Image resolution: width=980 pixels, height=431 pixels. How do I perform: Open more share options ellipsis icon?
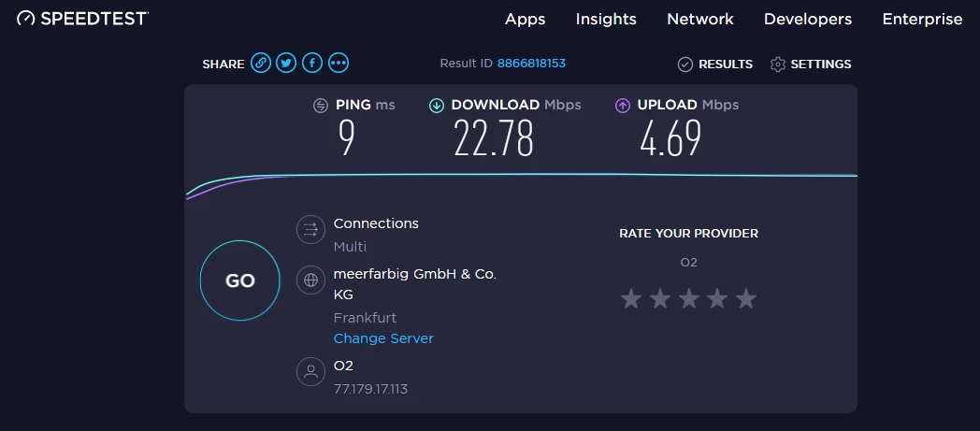339,64
